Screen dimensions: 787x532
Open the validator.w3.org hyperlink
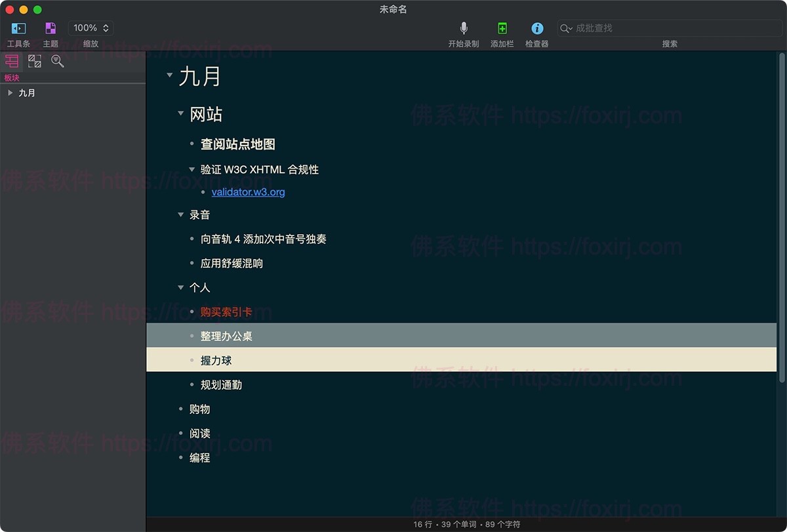(247, 192)
